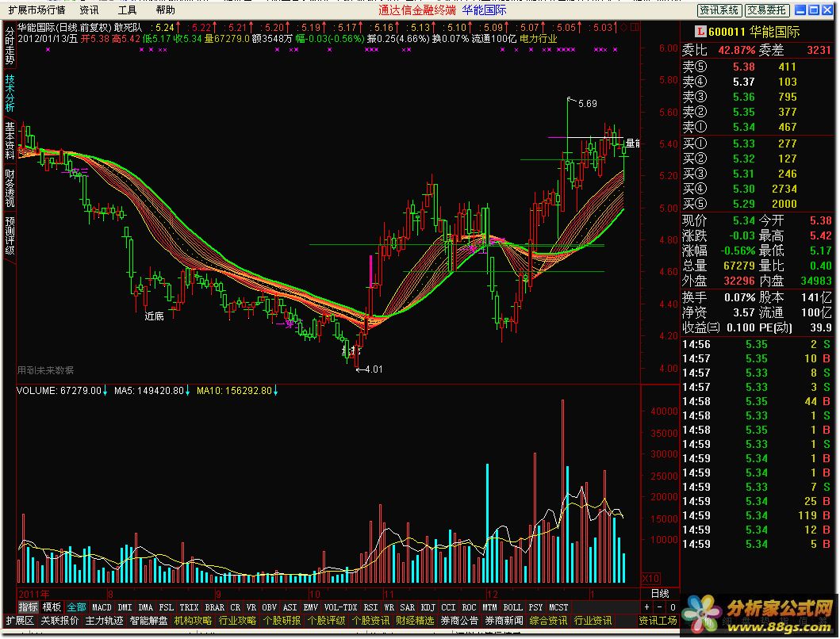840x639 pixels.
Task: Open the 个股资讯 link
Action: pos(370,621)
